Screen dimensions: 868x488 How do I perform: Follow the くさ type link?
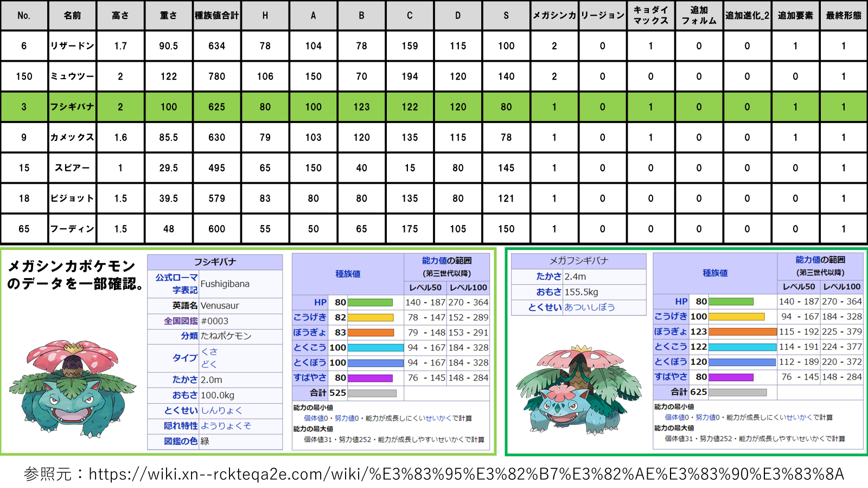(x=209, y=351)
